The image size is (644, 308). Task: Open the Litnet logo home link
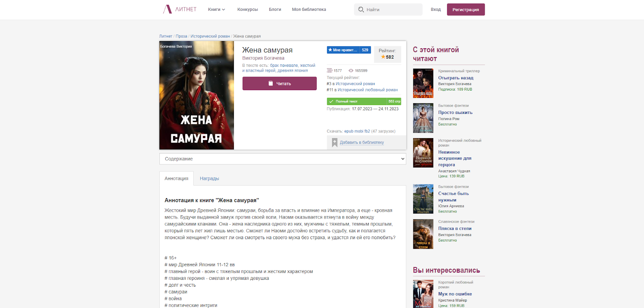coord(180,9)
